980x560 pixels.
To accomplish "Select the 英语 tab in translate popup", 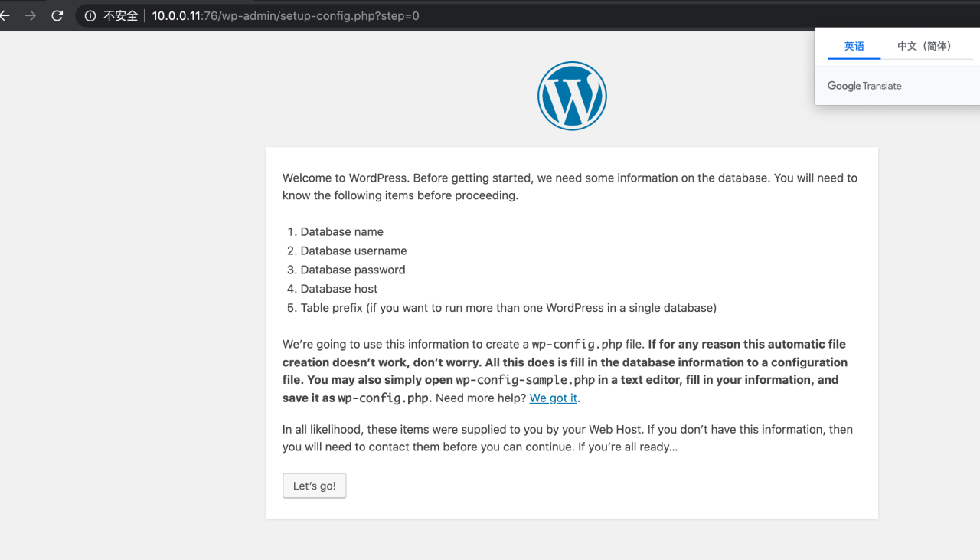I will tap(854, 46).
